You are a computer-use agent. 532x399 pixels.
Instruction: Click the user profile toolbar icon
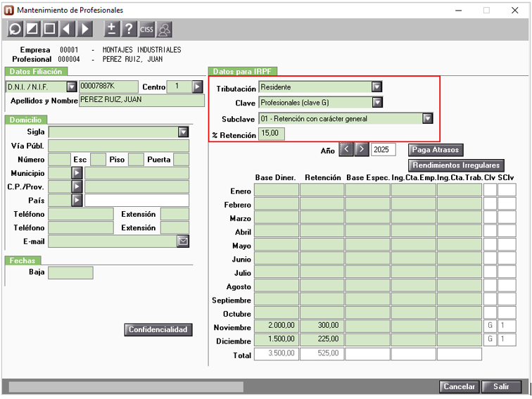point(164,29)
